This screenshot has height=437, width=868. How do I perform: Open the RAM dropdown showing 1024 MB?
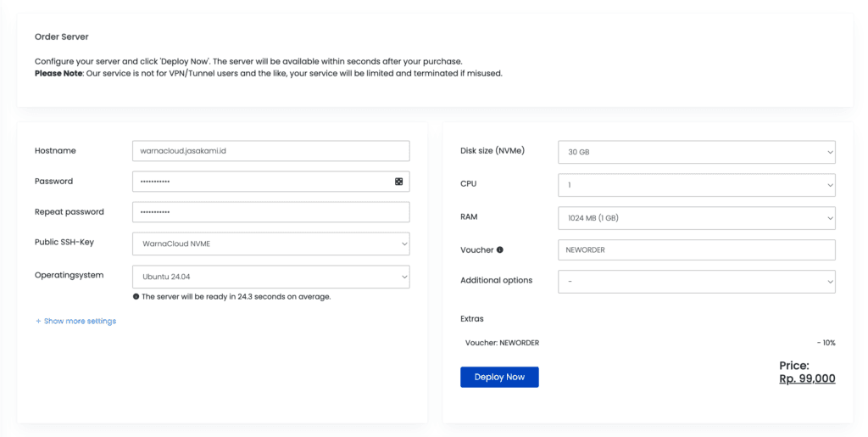(x=697, y=218)
